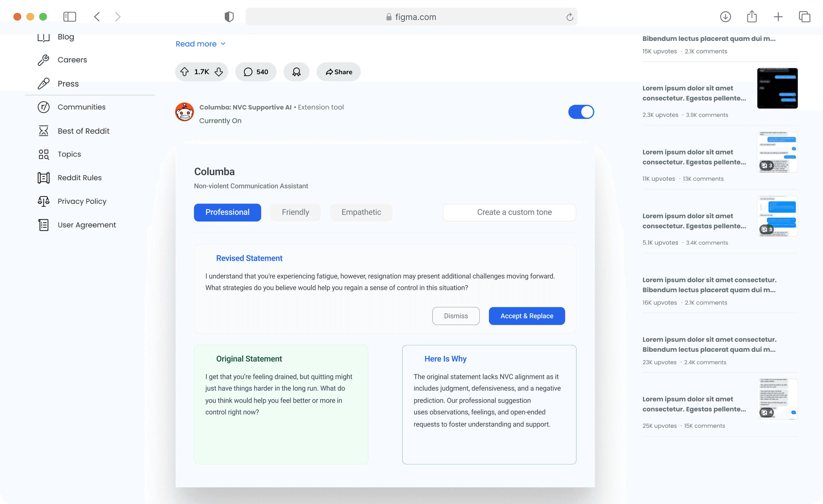This screenshot has height=504, width=823.
Task: Open the comments bubble showing 540
Action: pos(256,72)
